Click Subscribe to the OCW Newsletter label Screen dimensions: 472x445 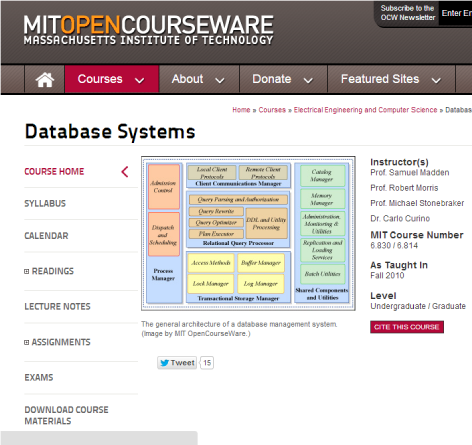[x=408, y=13]
